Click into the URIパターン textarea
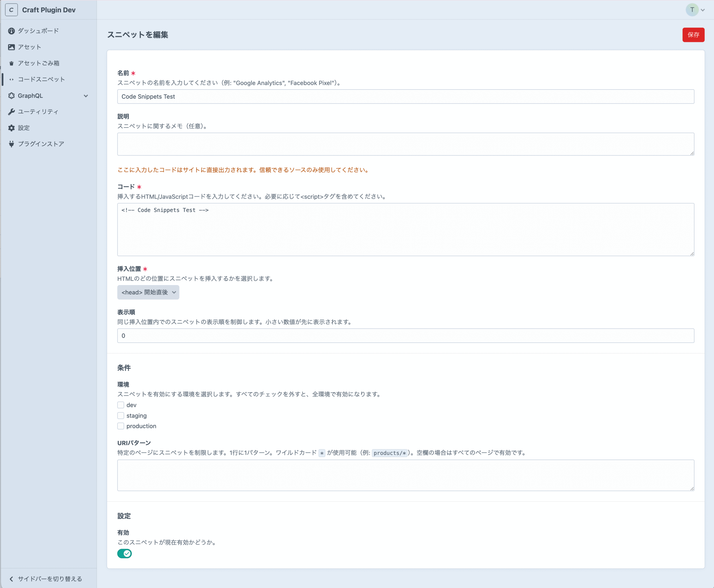This screenshot has width=714, height=588. click(x=406, y=475)
